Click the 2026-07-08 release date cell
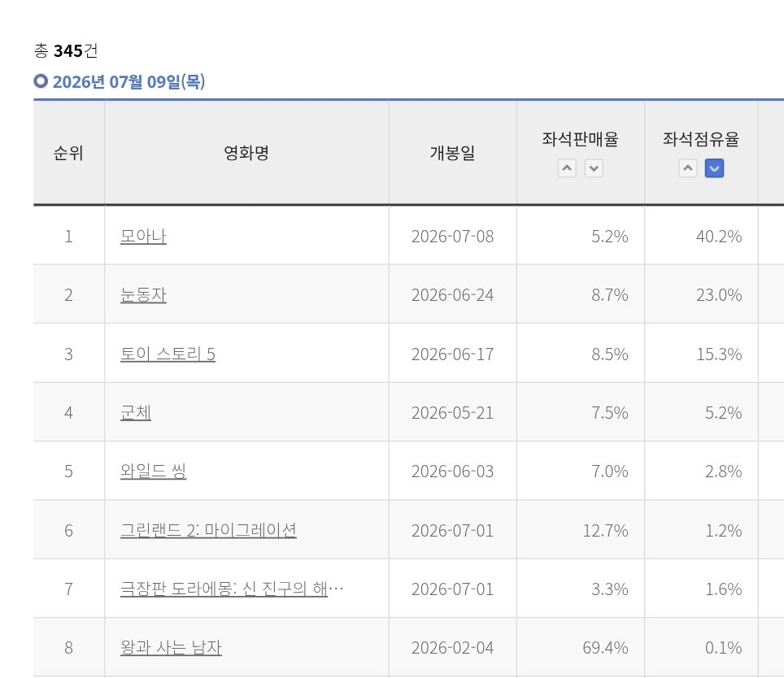 coord(452,237)
